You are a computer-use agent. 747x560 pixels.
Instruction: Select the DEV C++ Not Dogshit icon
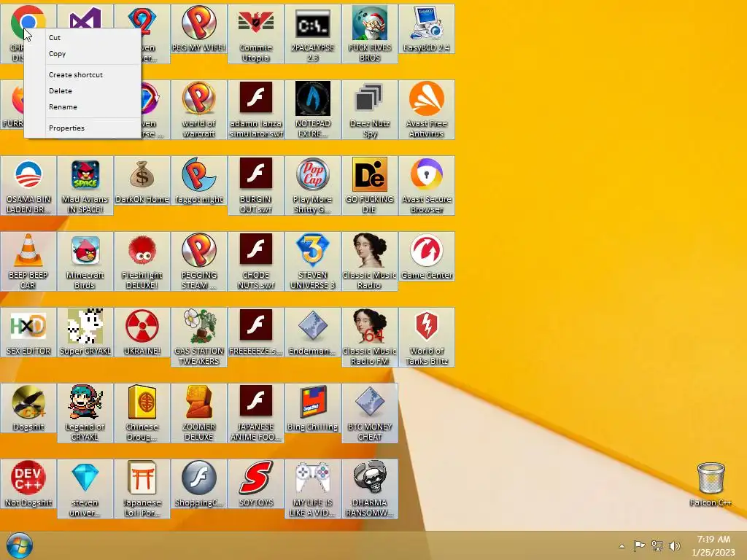pyautogui.click(x=28, y=483)
